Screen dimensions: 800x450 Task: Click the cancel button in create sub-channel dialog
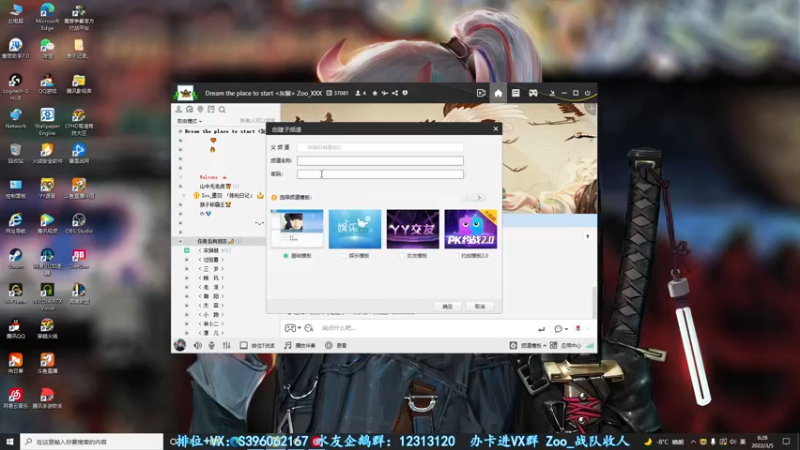tap(480, 307)
